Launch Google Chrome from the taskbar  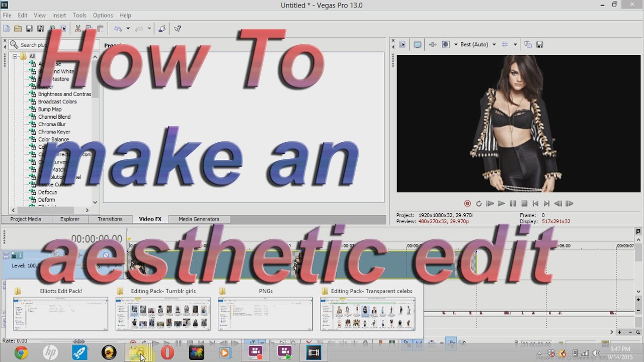pos(21,353)
